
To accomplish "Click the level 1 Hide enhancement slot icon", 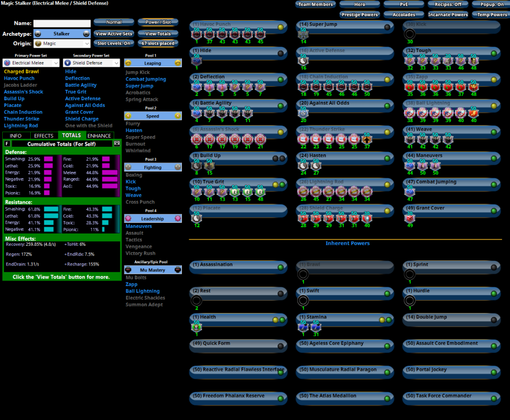I will (x=196, y=61).
